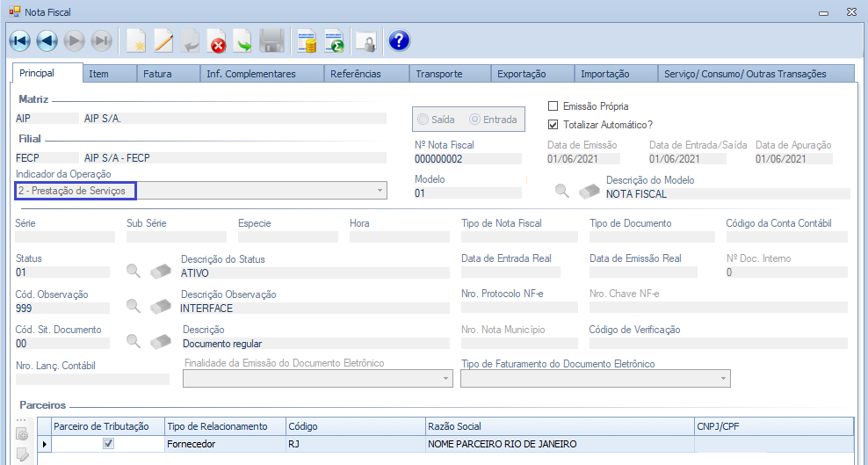Click the table with sigma totalizer icon

coord(334,41)
